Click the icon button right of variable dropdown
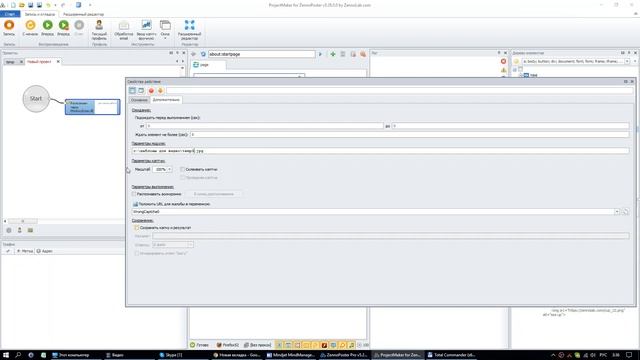640x360 pixels. click(x=625, y=212)
